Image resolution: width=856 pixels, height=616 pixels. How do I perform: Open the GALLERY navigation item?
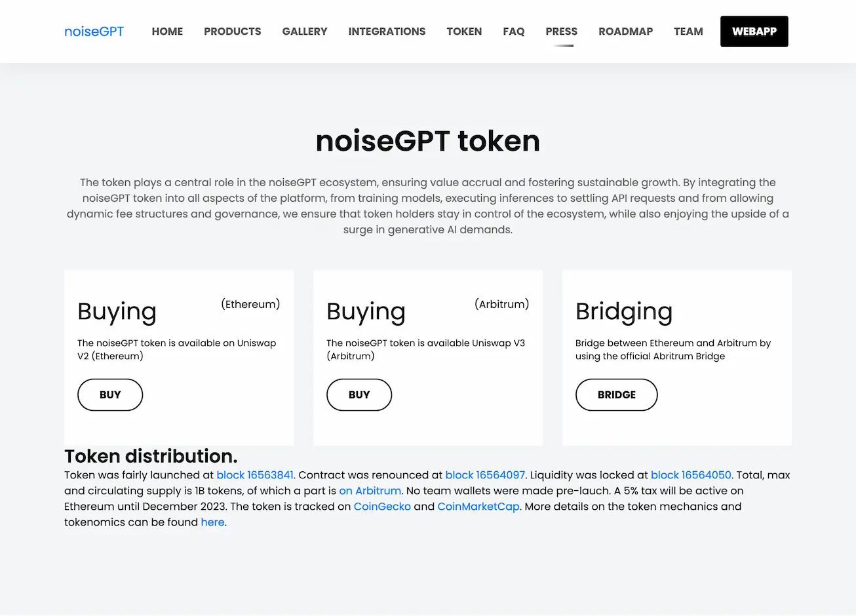coord(304,31)
